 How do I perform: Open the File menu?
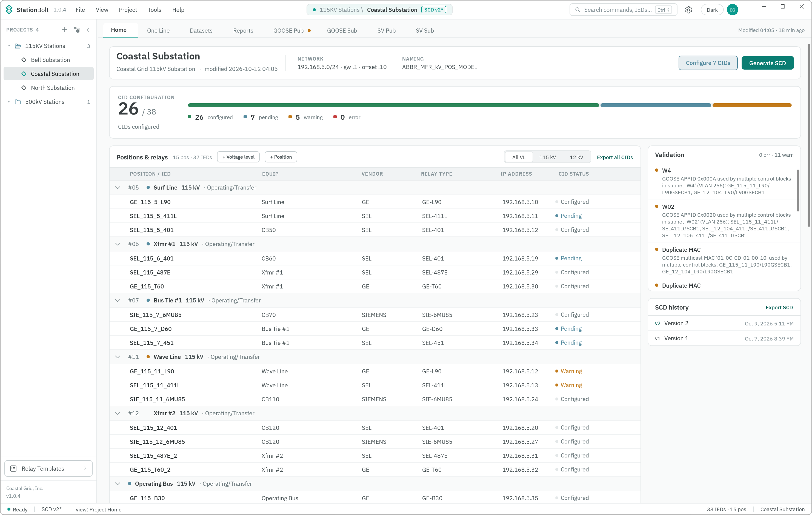pos(80,10)
